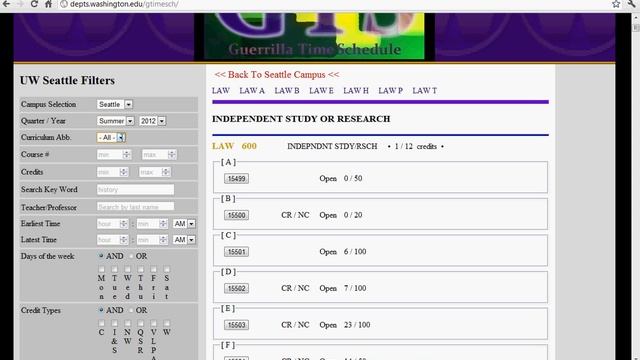The height and width of the screenshot is (360, 640).
Task: Check the Wed day checkbox
Action: click(x=127, y=269)
